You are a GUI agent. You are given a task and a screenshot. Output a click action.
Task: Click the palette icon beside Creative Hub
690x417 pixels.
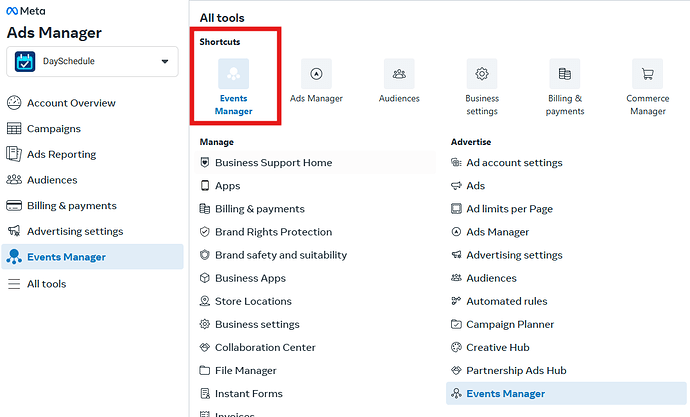456,347
